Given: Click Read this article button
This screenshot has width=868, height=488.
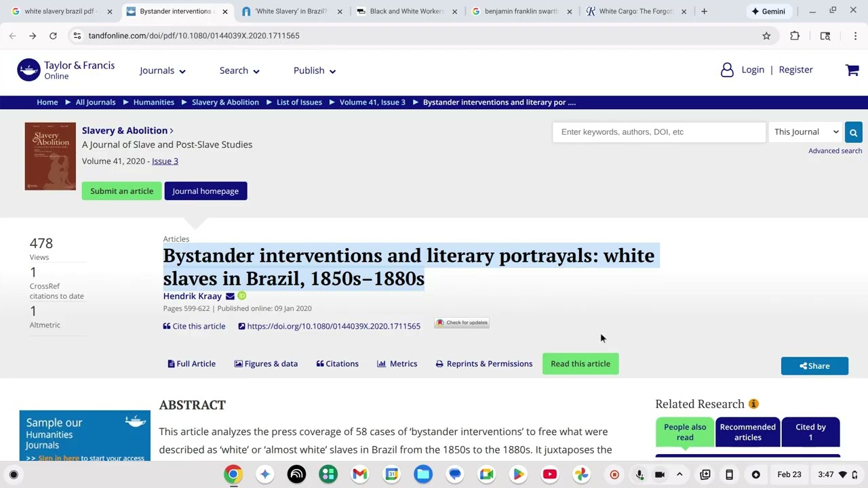Looking at the screenshot, I should [x=580, y=364].
